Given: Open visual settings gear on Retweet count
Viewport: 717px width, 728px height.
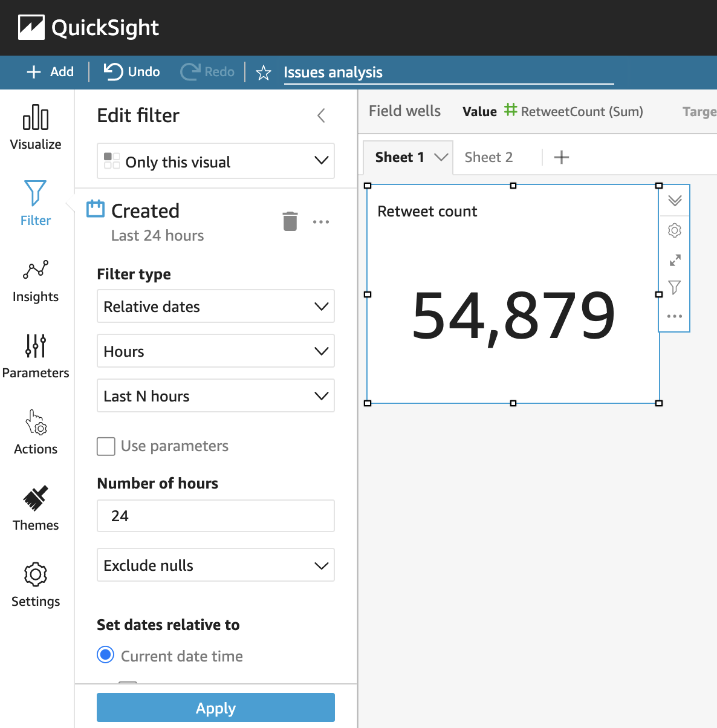Looking at the screenshot, I should [x=675, y=230].
